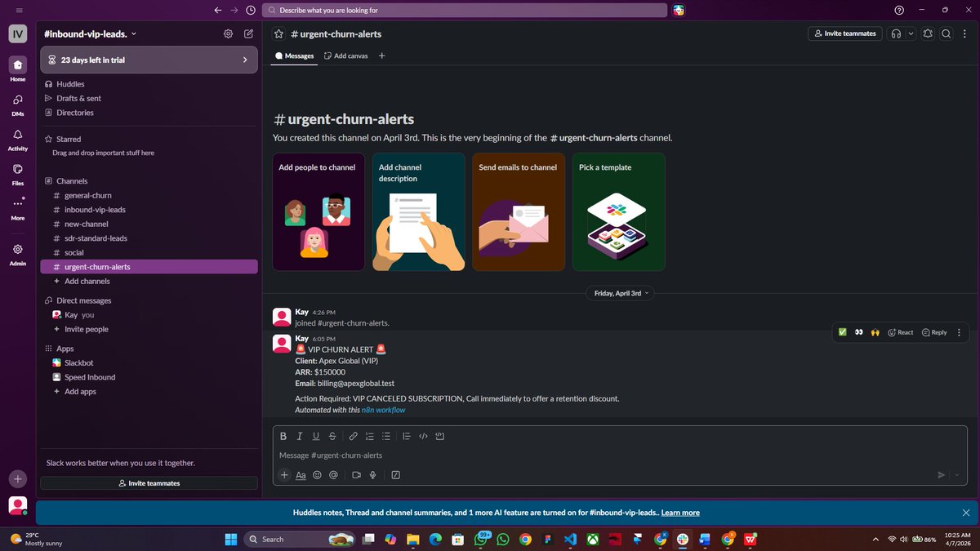Mention someone with the @ icon
The width and height of the screenshot is (980, 551).
[333, 475]
